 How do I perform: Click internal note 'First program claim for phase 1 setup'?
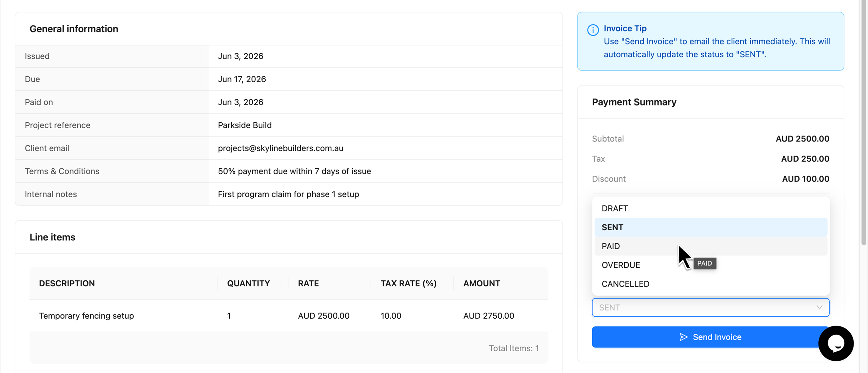click(x=288, y=194)
